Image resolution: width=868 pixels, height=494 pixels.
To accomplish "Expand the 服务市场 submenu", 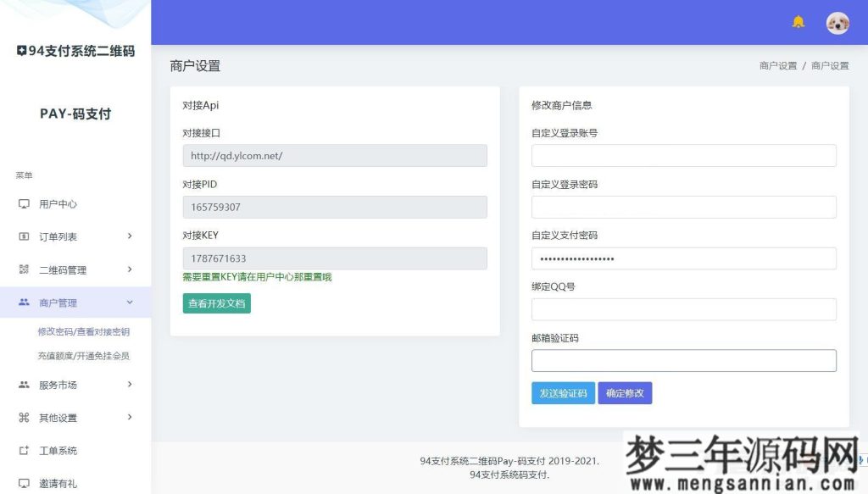I will (130, 384).
